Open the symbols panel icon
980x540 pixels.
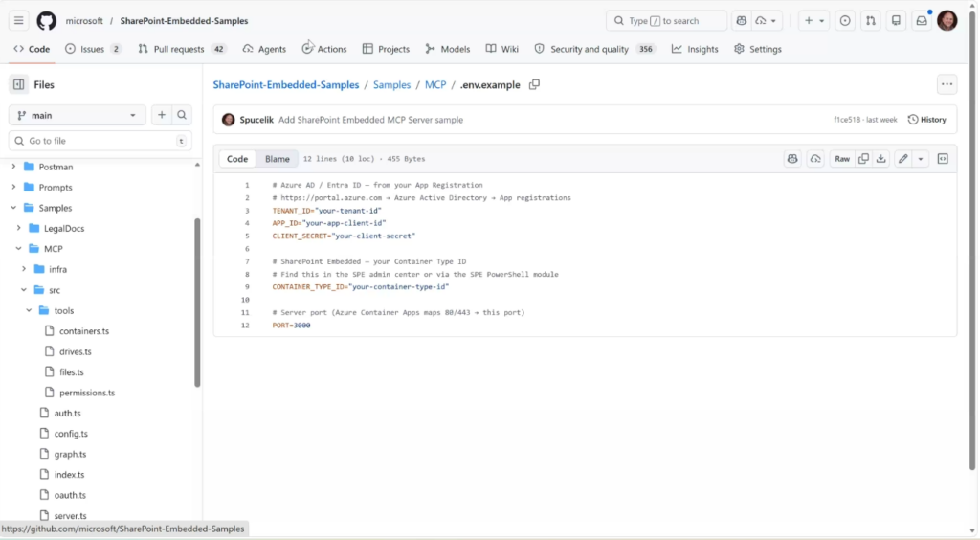tap(943, 159)
